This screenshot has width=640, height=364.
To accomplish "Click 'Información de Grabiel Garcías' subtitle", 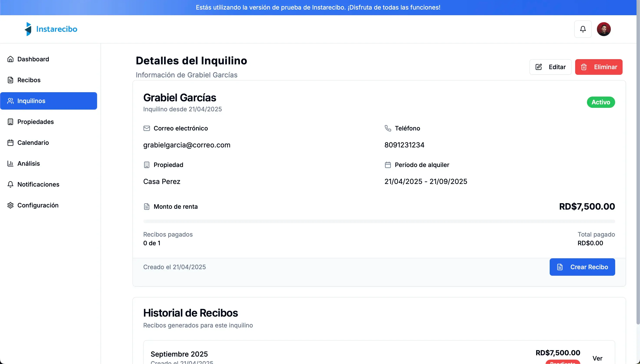I will point(186,75).
